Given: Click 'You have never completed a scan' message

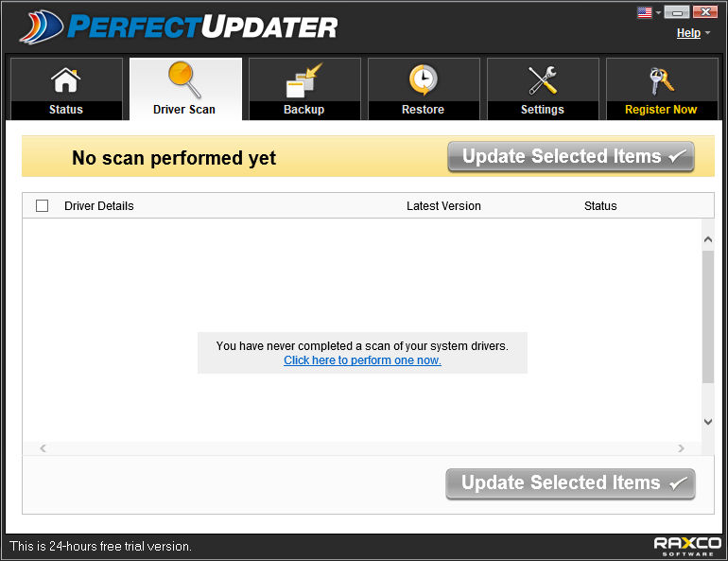Looking at the screenshot, I should coord(362,346).
